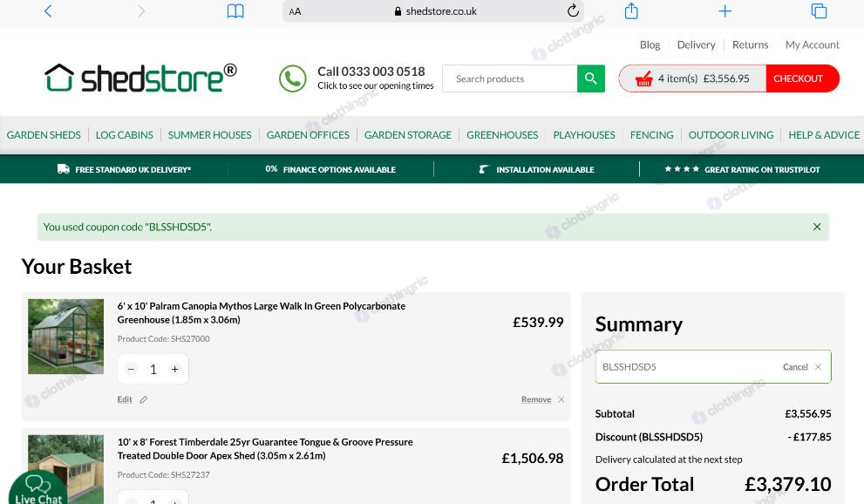Click Edit link for greenhouse item
The height and width of the screenshot is (504, 864).
point(125,399)
